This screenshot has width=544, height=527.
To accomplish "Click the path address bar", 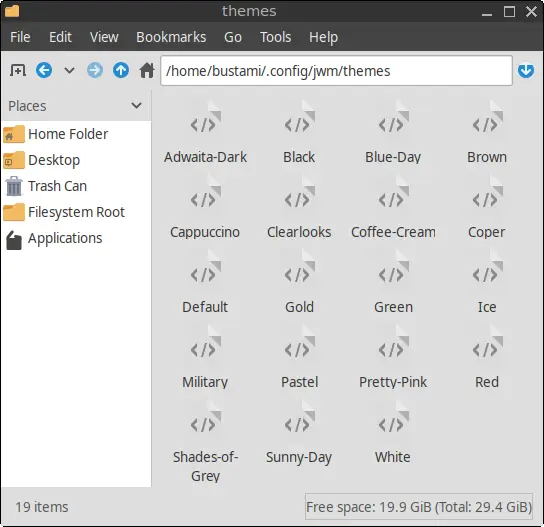I will (336, 71).
